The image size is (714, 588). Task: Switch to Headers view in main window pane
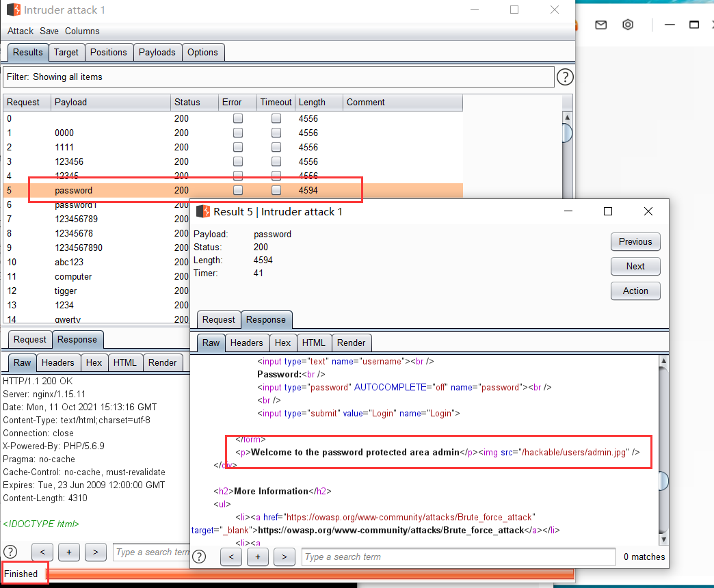click(x=58, y=363)
